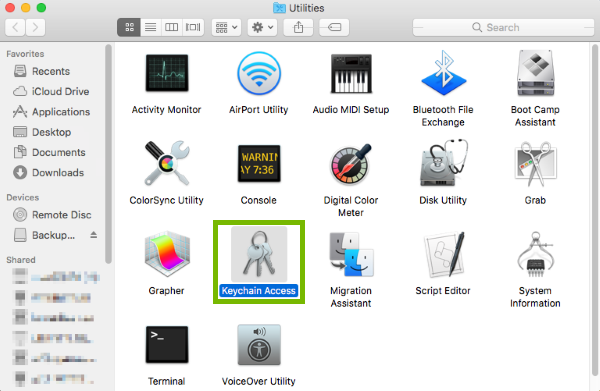Click the Keychain Access label text
Viewport: 600px width, 391px height.
click(x=259, y=291)
